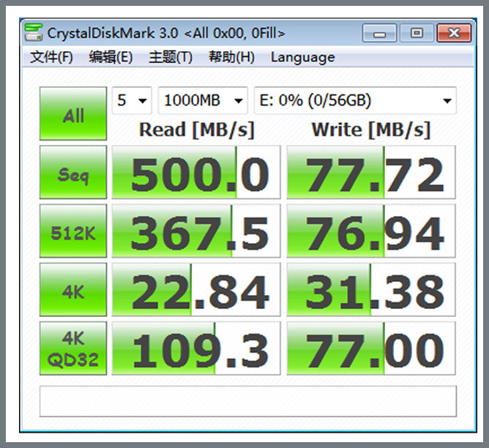The image size is (489, 448).
Task: Open the 文件(F) menu
Action: coord(51,57)
